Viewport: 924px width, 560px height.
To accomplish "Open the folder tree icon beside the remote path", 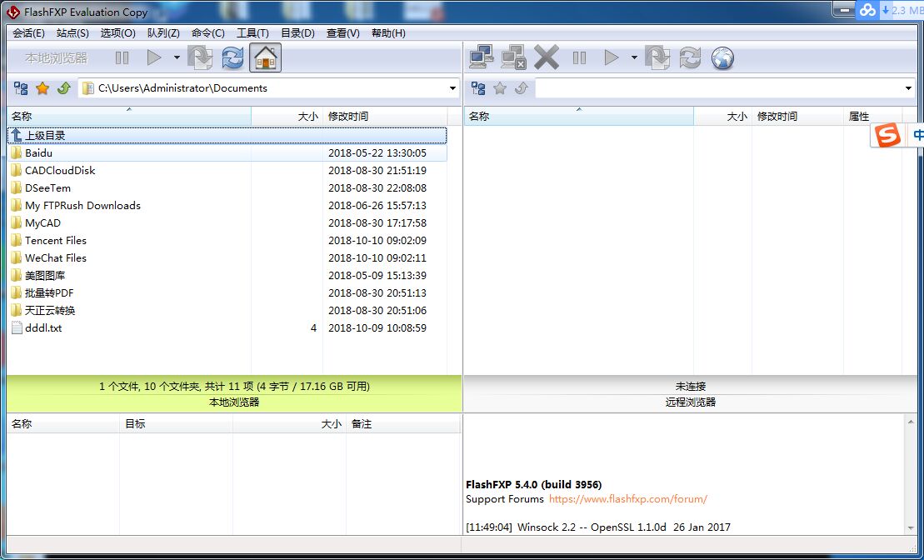I will coord(478,88).
